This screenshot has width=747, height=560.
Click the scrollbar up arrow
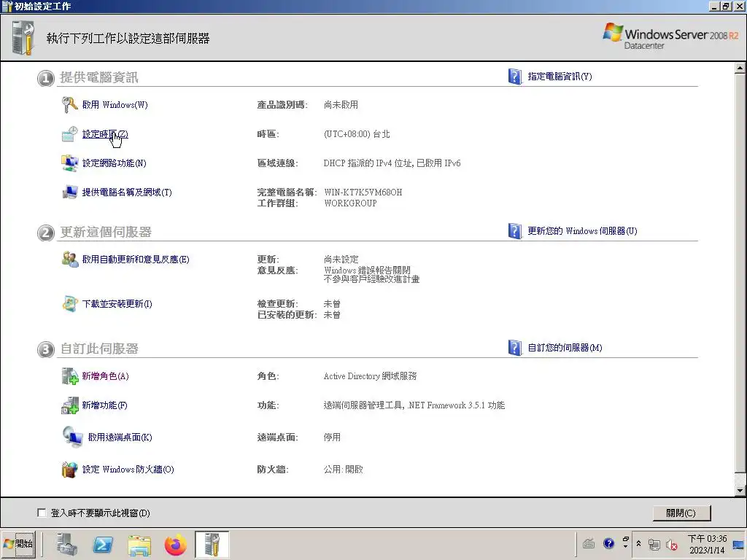[x=740, y=68]
